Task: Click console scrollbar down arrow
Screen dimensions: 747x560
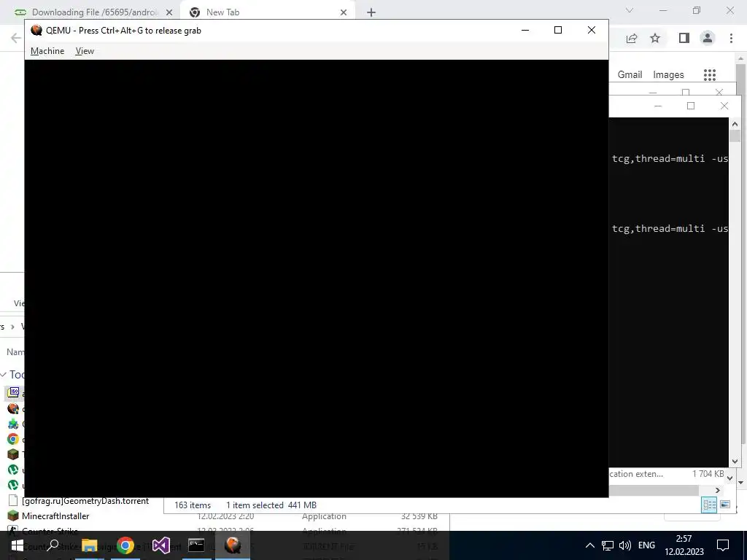Action: pyautogui.click(x=735, y=461)
